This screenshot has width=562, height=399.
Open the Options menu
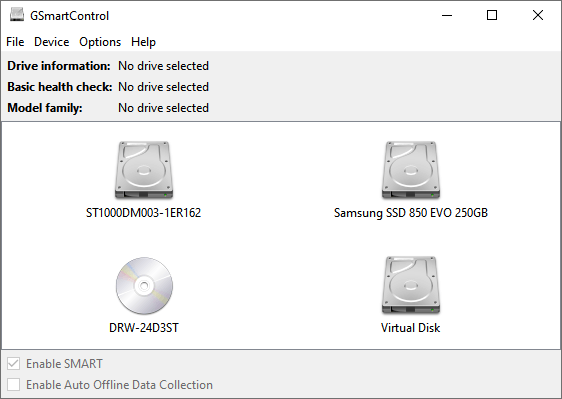tap(100, 42)
